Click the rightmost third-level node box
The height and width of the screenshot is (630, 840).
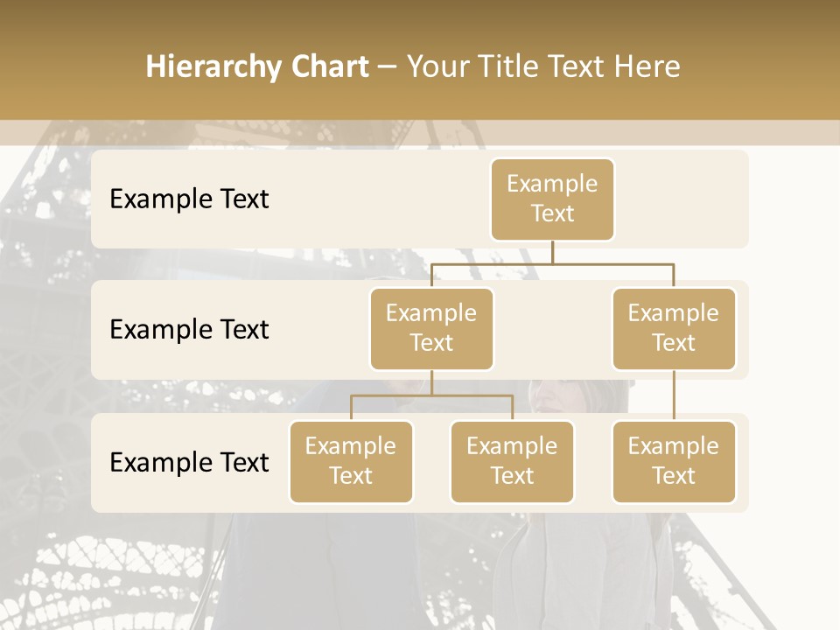point(674,461)
